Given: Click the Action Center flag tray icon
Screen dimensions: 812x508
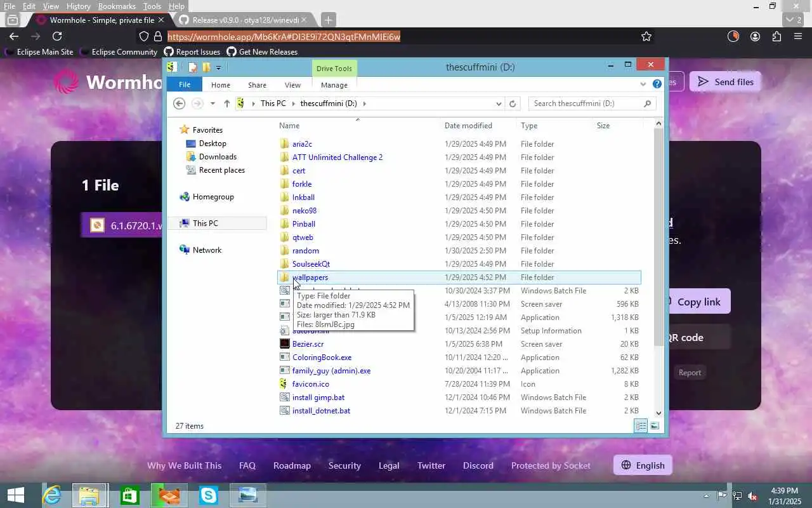Looking at the screenshot, I should (722, 496).
